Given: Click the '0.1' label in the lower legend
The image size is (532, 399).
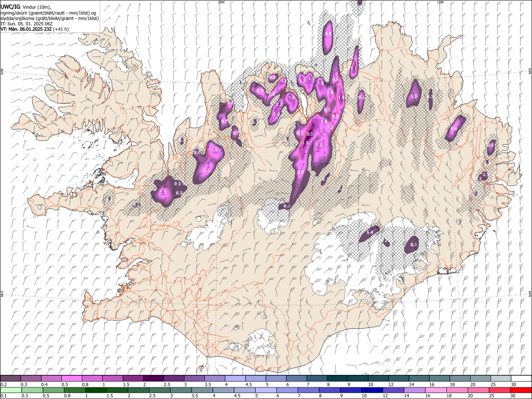Looking at the screenshot, I should pos(3,396).
